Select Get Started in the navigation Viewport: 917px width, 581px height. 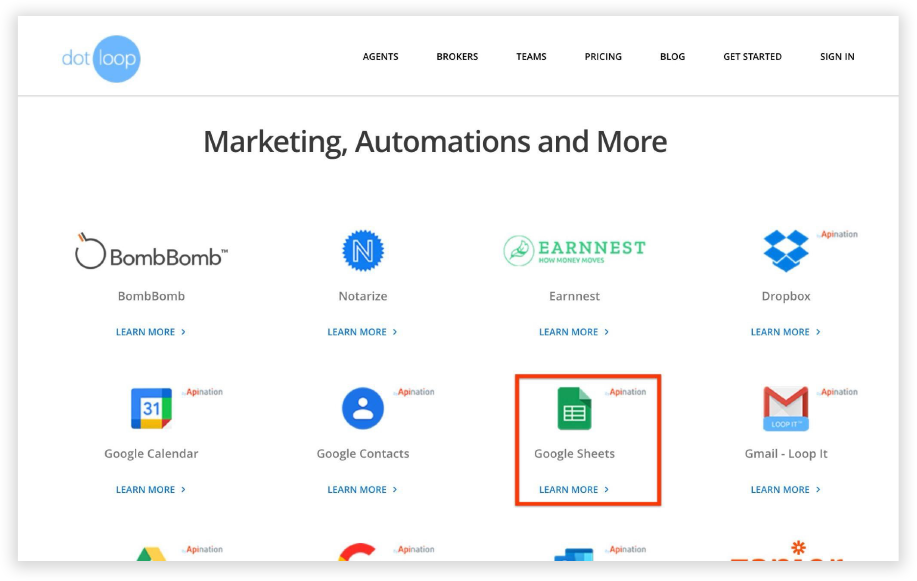[x=752, y=57]
